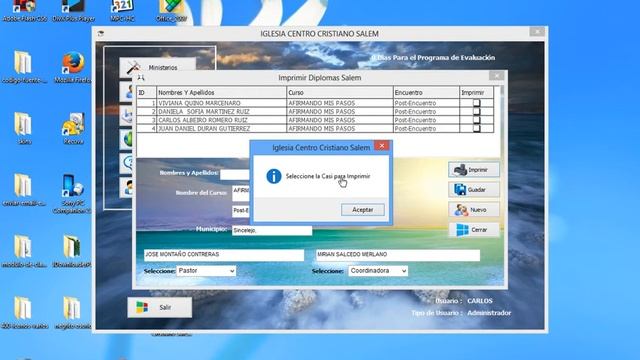640x360 pixels.
Task: Open the Recuva desktop shortcut
Action: click(x=73, y=129)
